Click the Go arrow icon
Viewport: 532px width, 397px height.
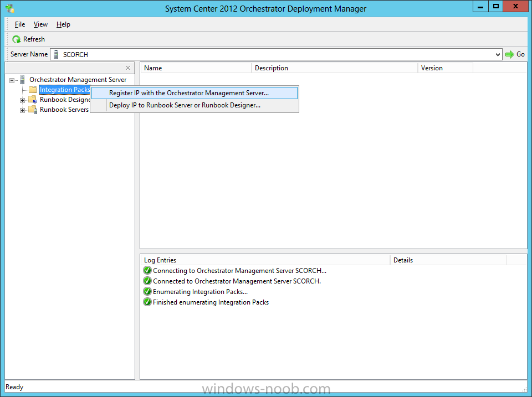coord(510,54)
